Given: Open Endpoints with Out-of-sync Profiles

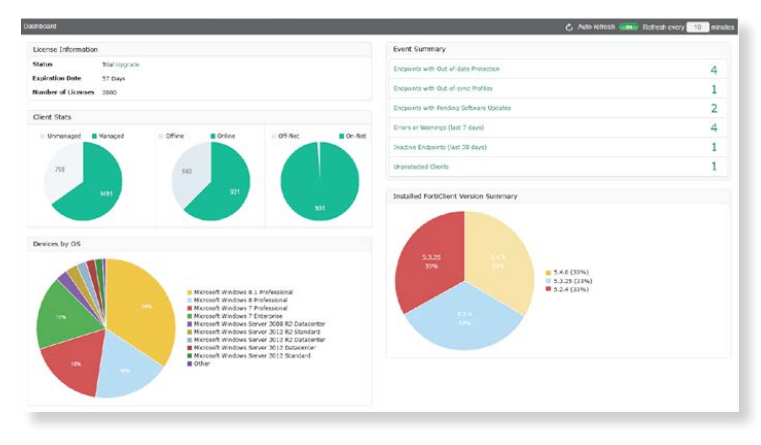Looking at the screenshot, I should (442, 89).
